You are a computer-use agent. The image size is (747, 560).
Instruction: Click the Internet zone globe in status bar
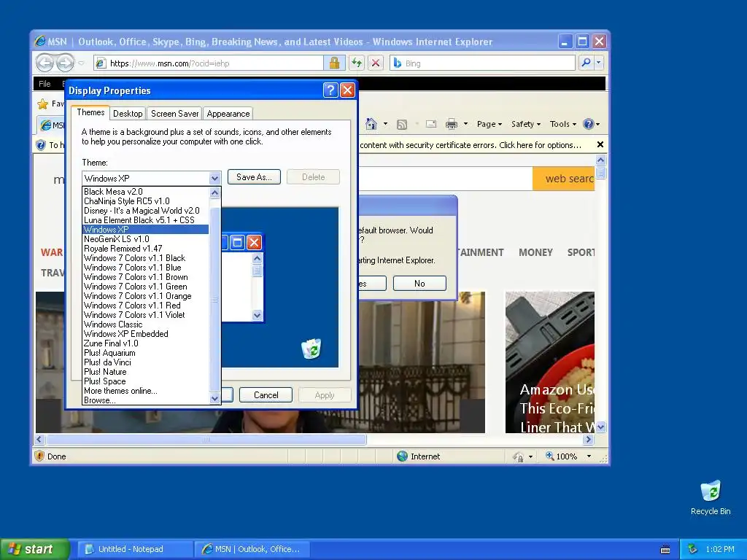(x=403, y=456)
